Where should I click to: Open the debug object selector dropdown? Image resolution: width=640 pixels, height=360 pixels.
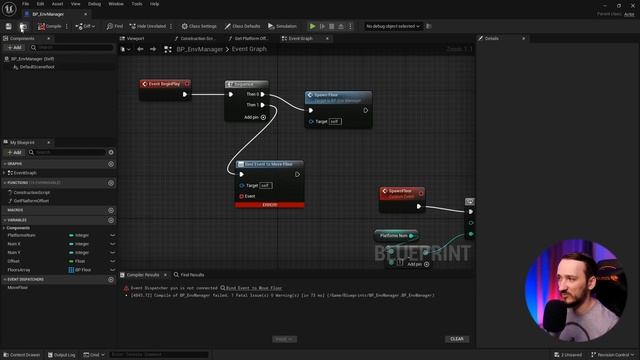click(393, 26)
